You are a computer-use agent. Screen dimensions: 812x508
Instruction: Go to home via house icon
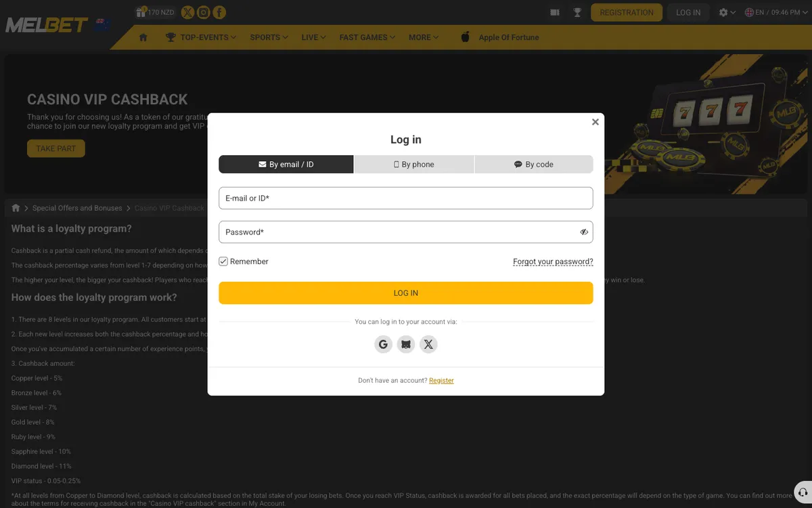pyautogui.click(x=143, y=37)
